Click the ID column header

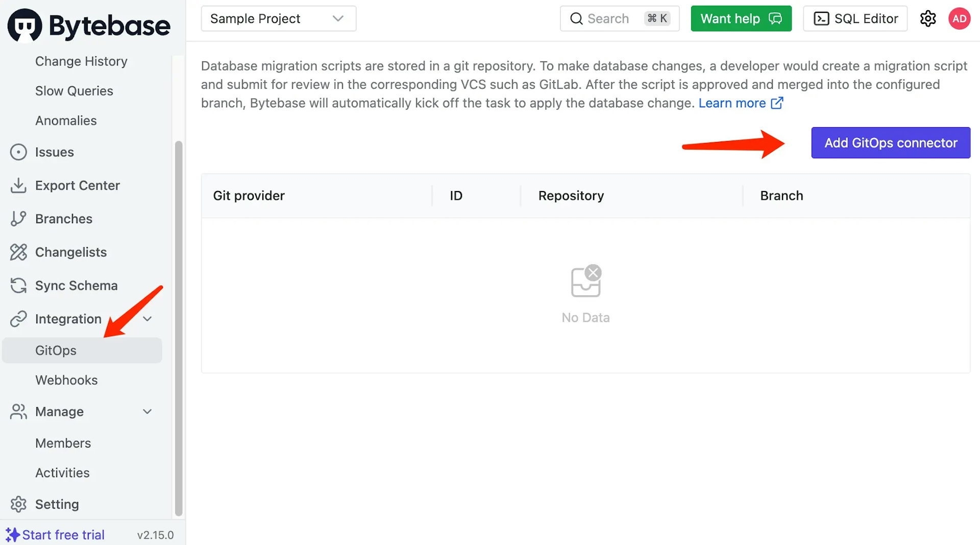[456, 196]
